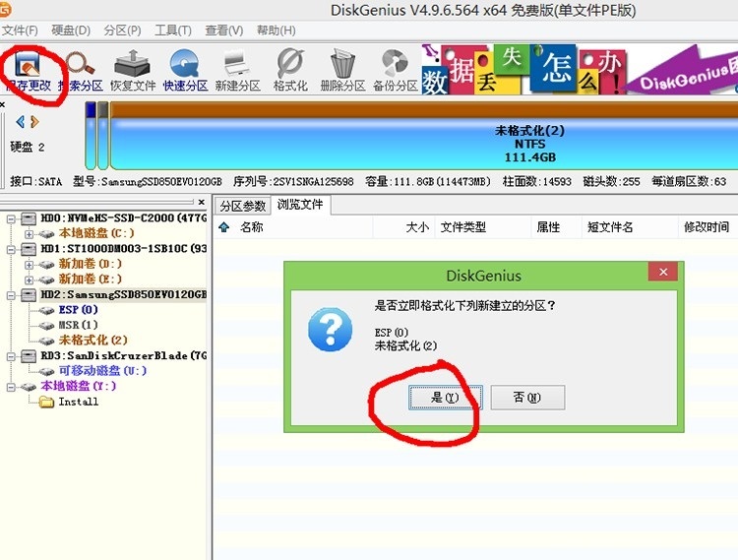Expand the 新加卷 (E:) node
Screen dimensions: 738x560
coord(30,280)
